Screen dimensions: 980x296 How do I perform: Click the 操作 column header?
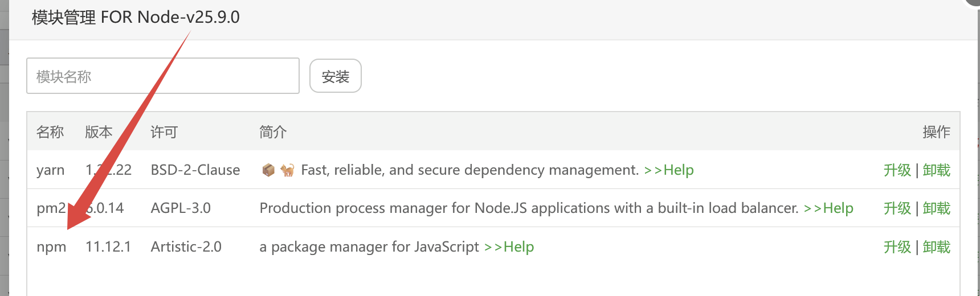click(x=937, y=131)
